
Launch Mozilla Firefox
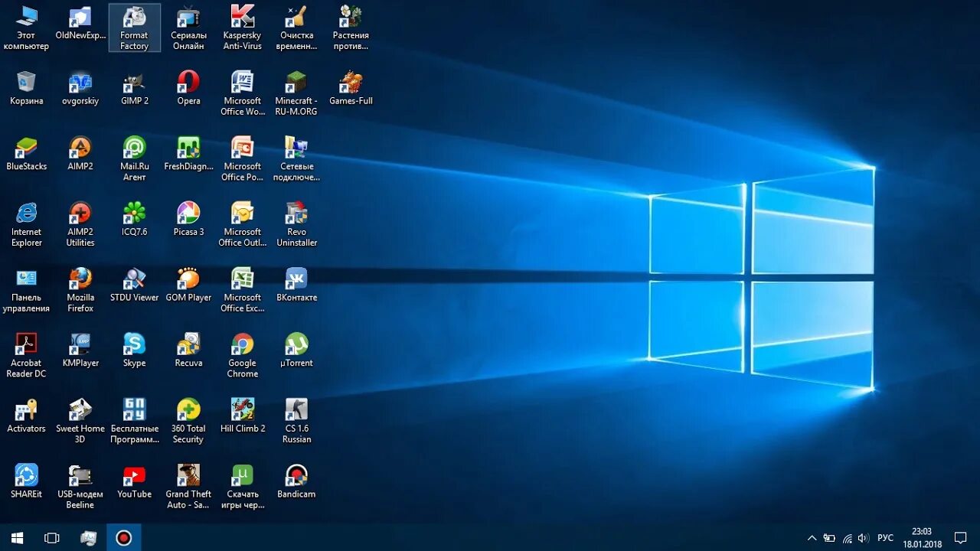tap(80, 282)
